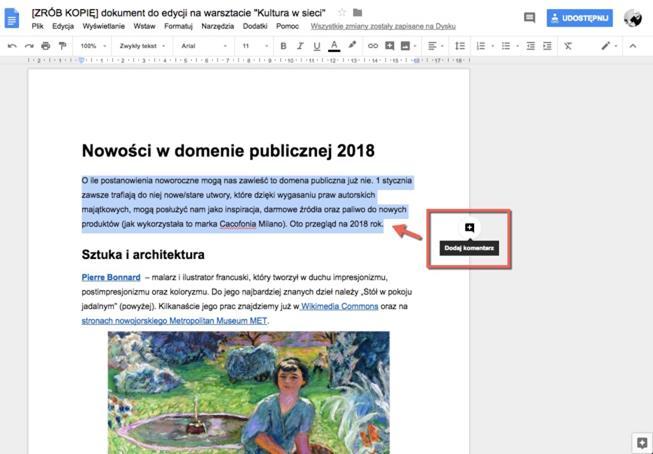The image size is (653, 454).
Task: Open the Zwykły tekst style dropdown
Action: click(x=142, y=46)
